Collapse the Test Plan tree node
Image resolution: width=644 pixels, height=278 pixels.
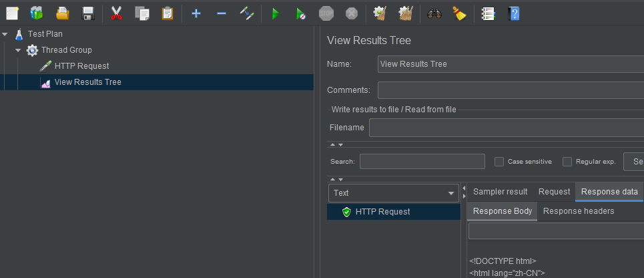point(5,34)
